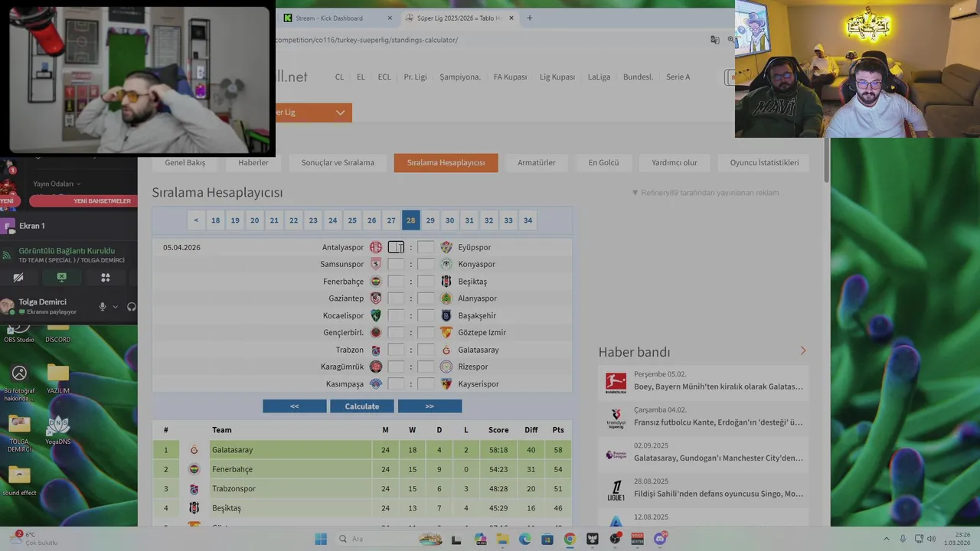
Task: Switch to Genel Bakış tab
Action: [x=185, y=162]
